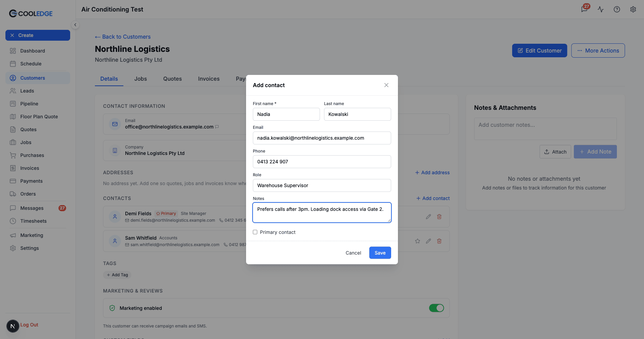Edit the Demi Fields contact with pencil icon

[428, 217]
